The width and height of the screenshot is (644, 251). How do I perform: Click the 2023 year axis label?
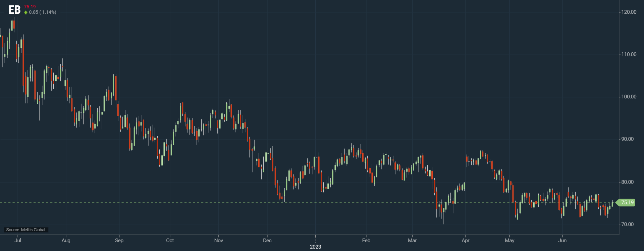pos(315,247)
